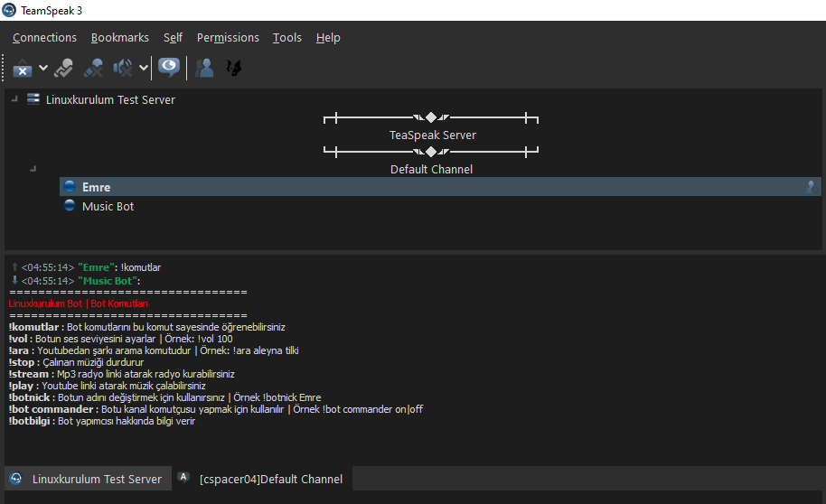Open the dropdown arrow beside the speaker mute icon
This screenshot has width=826, height=504.
[x=144, y=68]
